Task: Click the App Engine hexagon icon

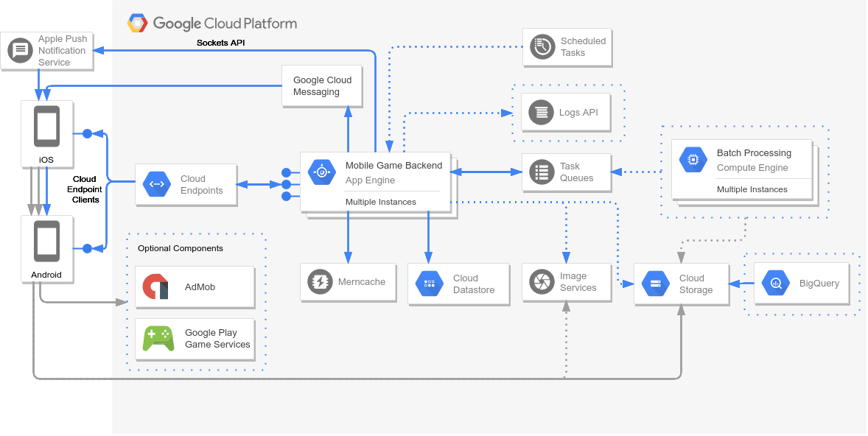Action: click(322, 172)
